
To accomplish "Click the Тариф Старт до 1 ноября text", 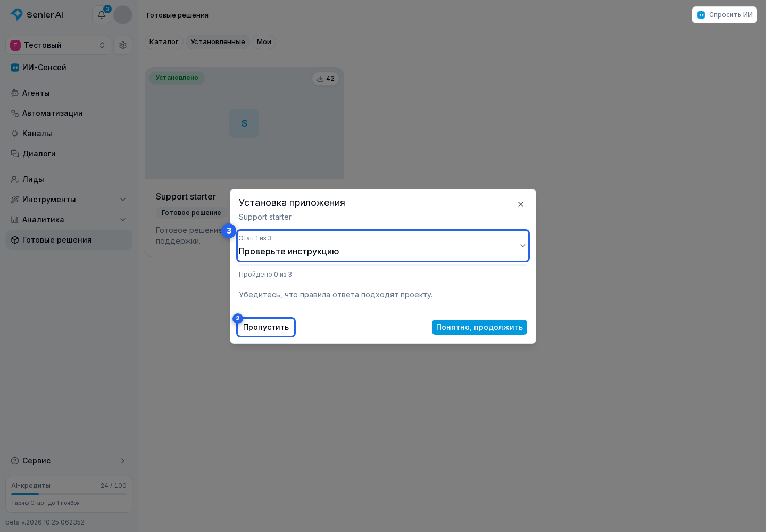I will click(x=45, y=503).
